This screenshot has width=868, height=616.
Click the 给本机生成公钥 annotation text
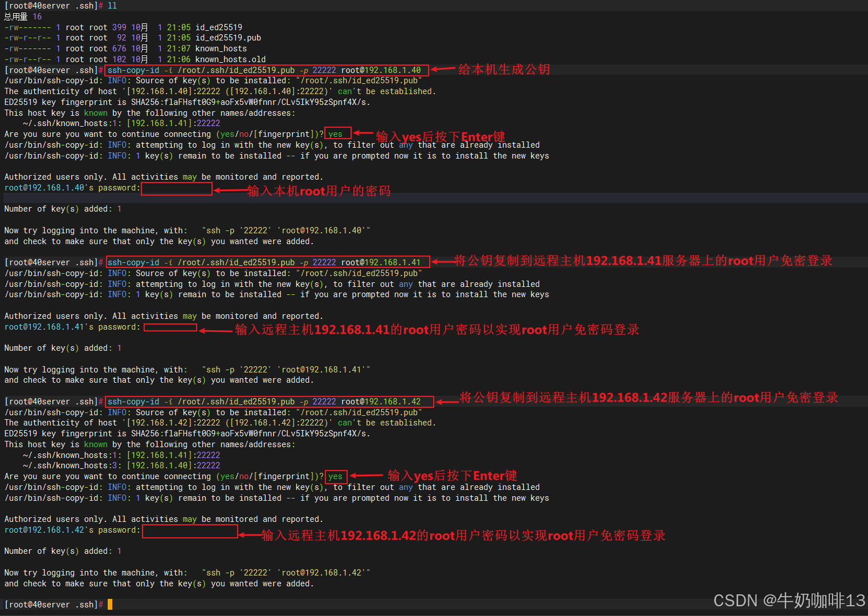click(x=504, y=69)
